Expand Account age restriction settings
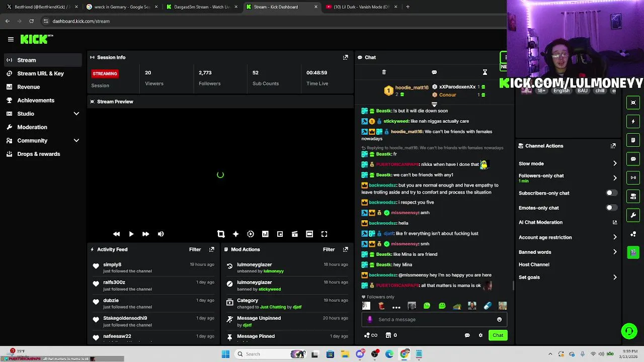Viewport: 644px width, 362px height. [615, 237]
